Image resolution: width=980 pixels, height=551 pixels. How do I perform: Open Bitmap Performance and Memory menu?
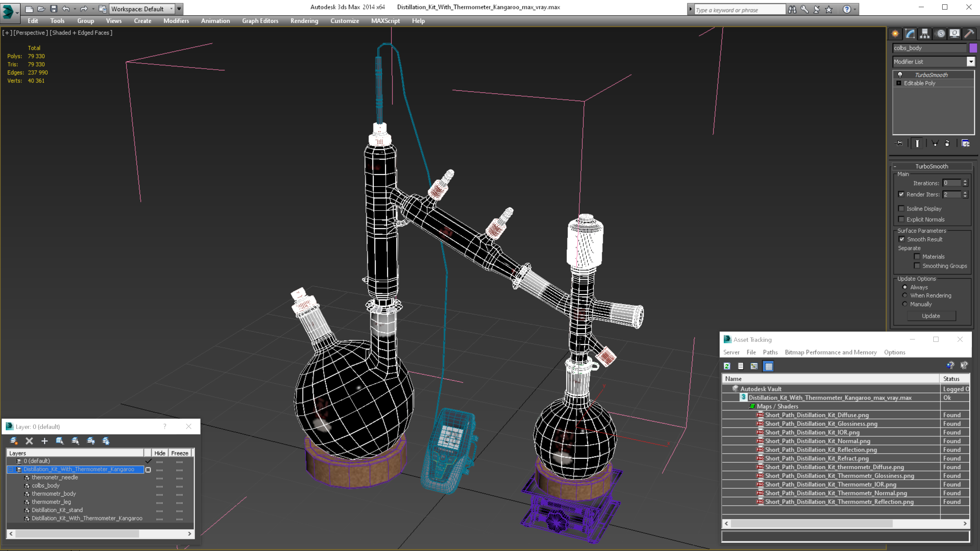831,352
